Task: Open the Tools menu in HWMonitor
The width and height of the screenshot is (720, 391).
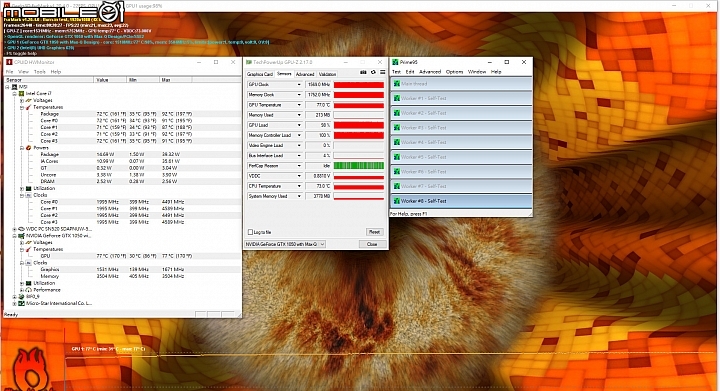Action: [40, 72]
